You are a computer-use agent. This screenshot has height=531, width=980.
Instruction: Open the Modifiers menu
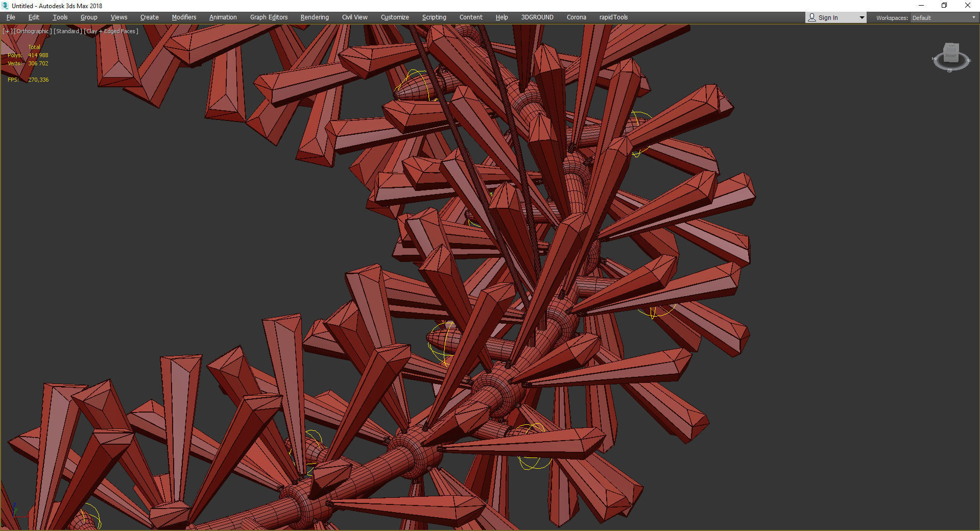pos(184,17)
